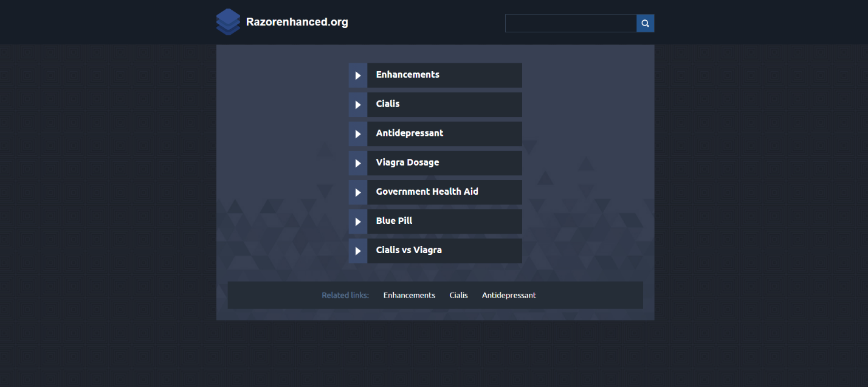
Task: Go to Government Health Aid
Action: [x=427, y=192]
